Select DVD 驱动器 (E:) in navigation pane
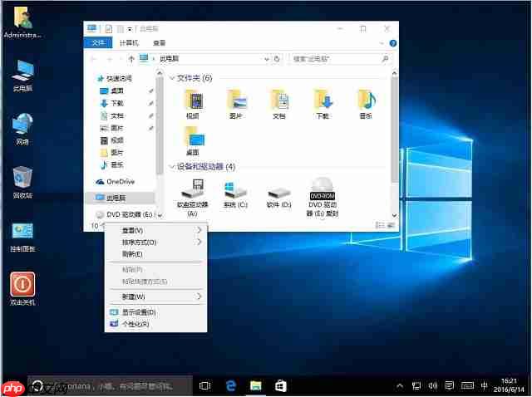This screenshot has width=532, height=397. [126, 214]
